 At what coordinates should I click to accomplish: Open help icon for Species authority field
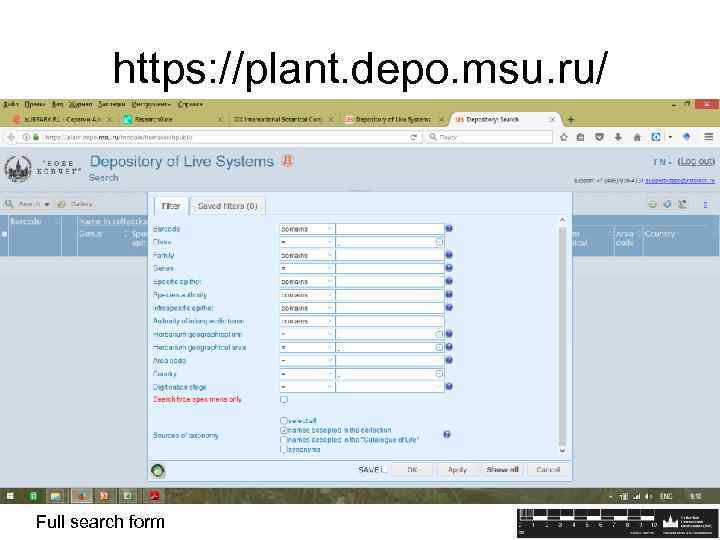(449, 294)
